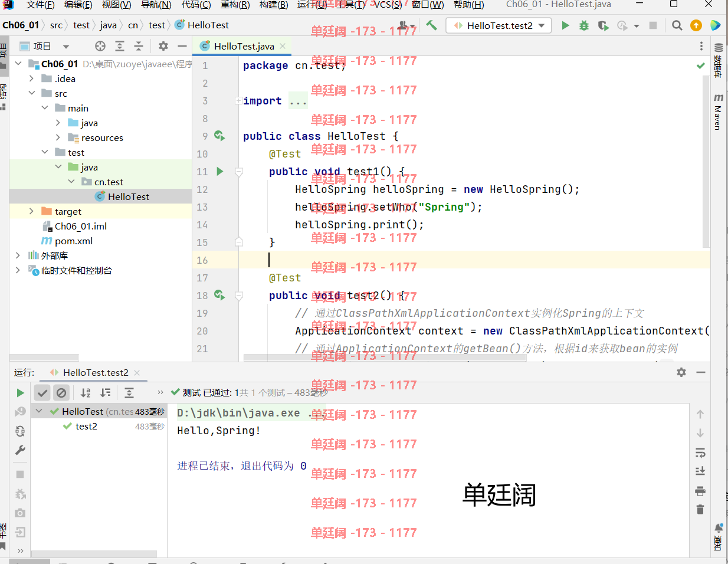Stop the running process in top toolbar
This screenshot has width=728, height=564.
point(653,25)
